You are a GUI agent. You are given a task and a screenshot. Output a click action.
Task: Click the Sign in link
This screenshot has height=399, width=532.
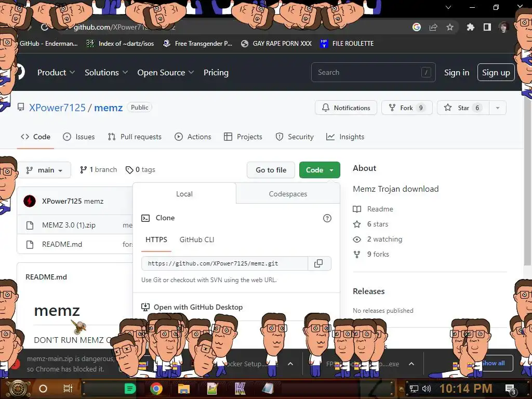(457, 73)
